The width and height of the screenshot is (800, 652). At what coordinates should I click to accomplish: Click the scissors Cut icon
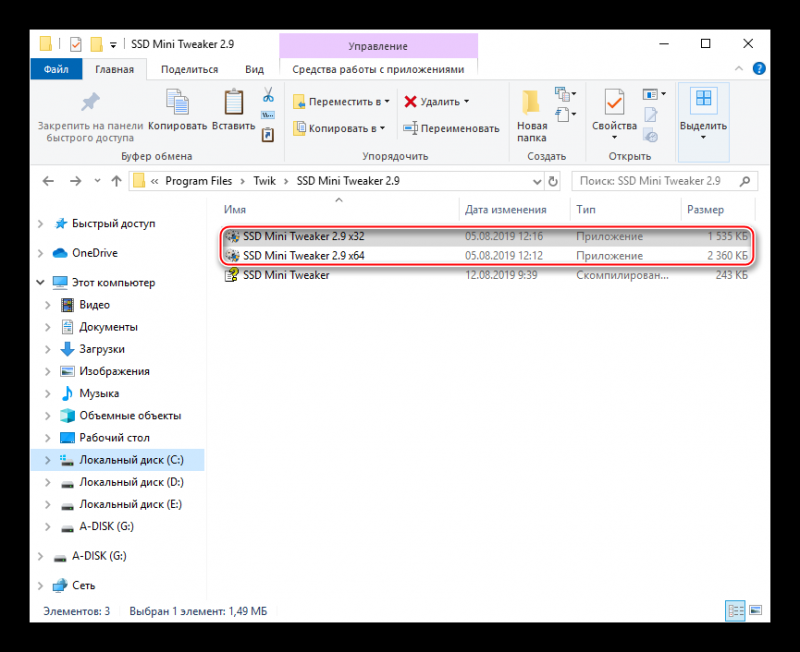268,95
